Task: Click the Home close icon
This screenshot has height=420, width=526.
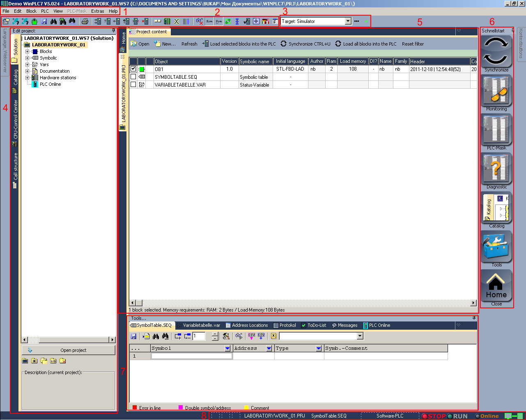Action: (x=496, y=286)
